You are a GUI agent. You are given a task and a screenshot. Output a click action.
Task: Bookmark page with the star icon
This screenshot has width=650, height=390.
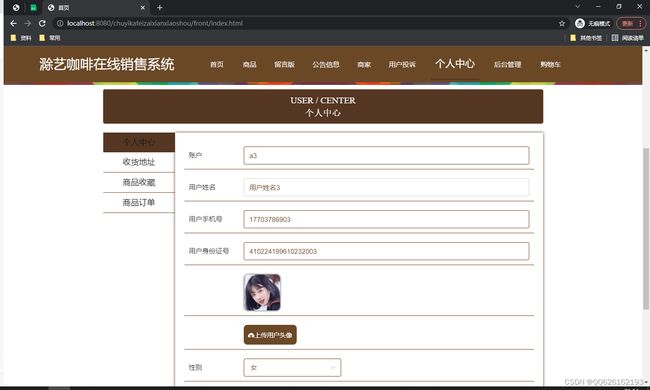[562, 24]
